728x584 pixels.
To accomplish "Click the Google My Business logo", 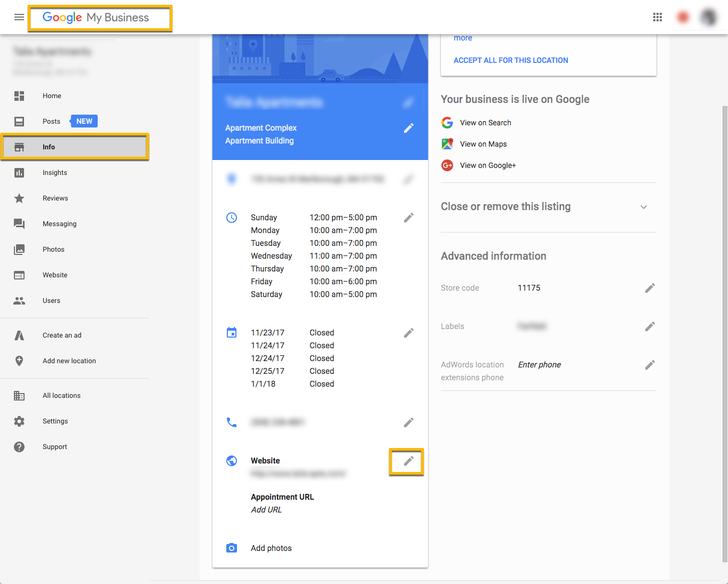I will [96, 18].
